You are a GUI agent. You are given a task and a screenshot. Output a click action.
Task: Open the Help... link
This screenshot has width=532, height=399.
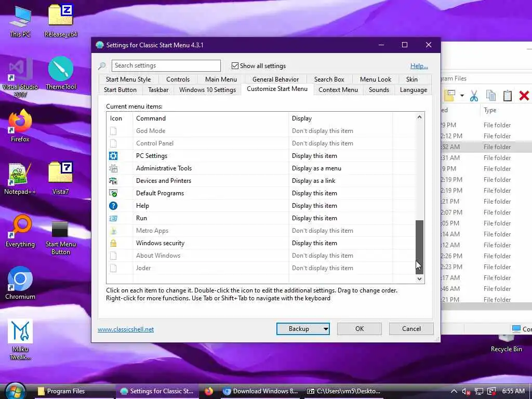(419, 66)
